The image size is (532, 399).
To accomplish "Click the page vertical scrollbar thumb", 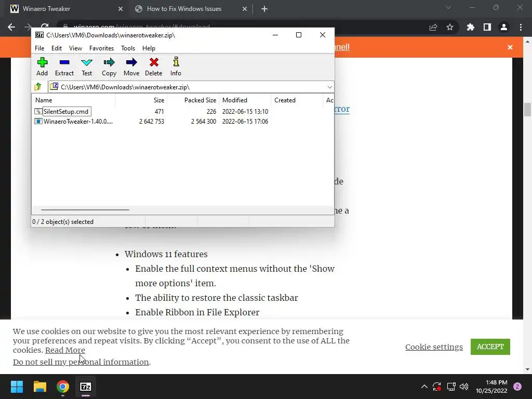I will pos(527,110).
